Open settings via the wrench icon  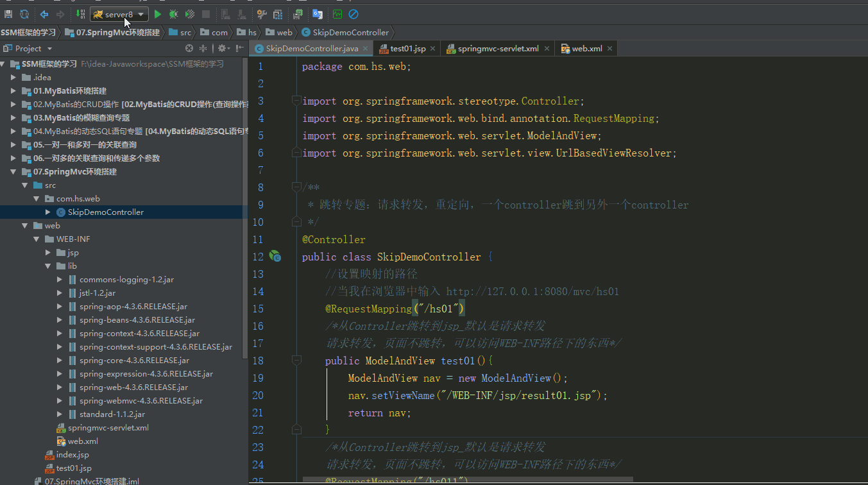pos(262,14)
